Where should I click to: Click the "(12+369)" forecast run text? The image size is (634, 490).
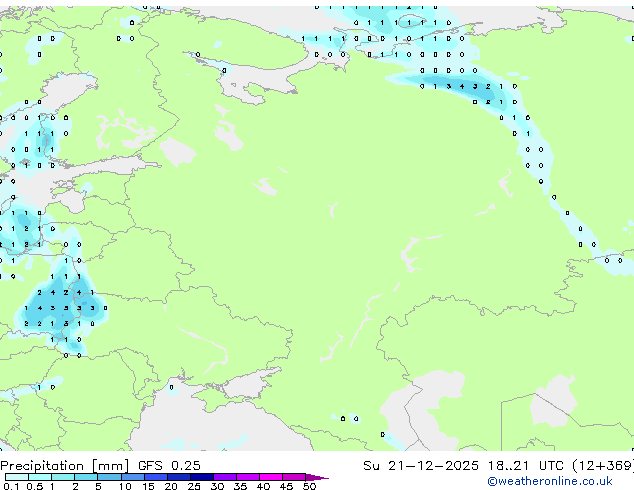click(603, 466)
